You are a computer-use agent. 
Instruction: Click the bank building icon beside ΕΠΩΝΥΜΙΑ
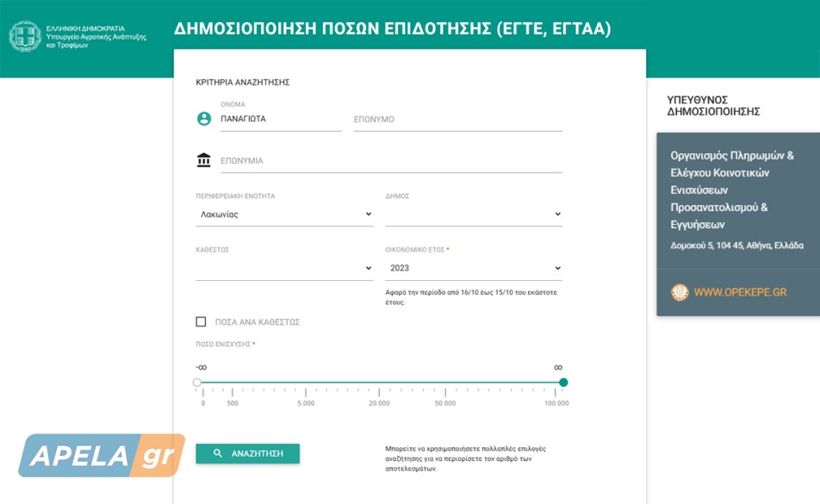(204, 160)
